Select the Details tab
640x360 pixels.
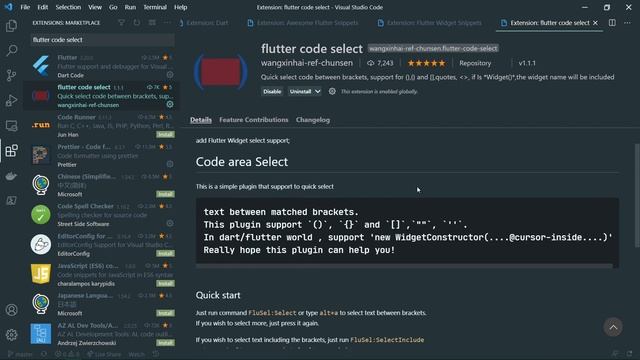tap(201, 120)
